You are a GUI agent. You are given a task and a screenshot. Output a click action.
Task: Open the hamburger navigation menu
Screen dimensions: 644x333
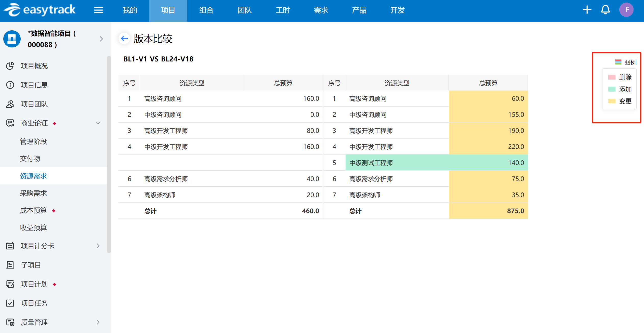click(99, 10)
